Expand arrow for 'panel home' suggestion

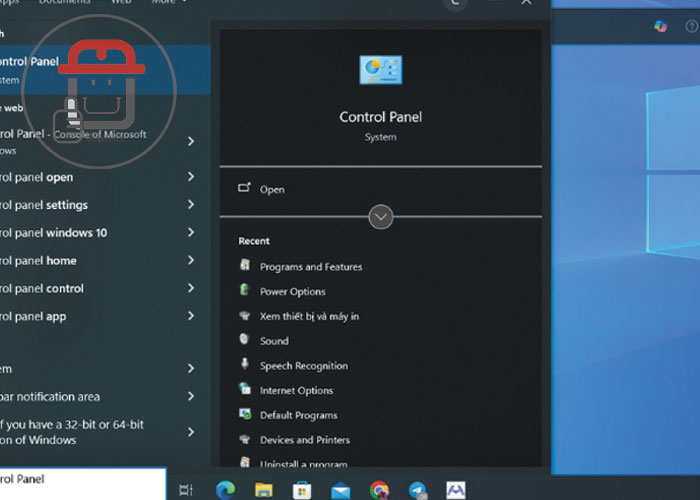click(x=191, y=260)
